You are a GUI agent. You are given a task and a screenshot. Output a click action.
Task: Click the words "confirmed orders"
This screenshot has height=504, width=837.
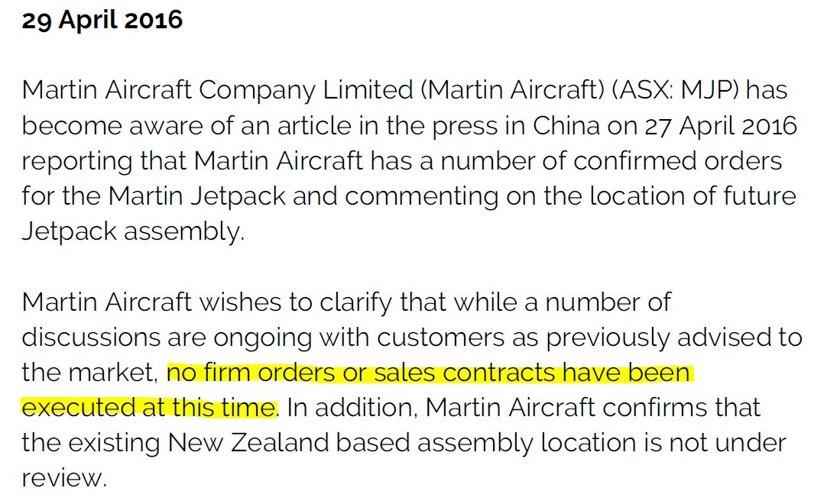pyautogui.click(x=678, y=161)
